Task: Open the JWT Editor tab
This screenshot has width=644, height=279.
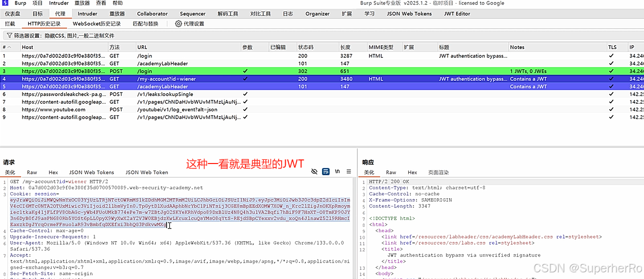Action: 457,14
